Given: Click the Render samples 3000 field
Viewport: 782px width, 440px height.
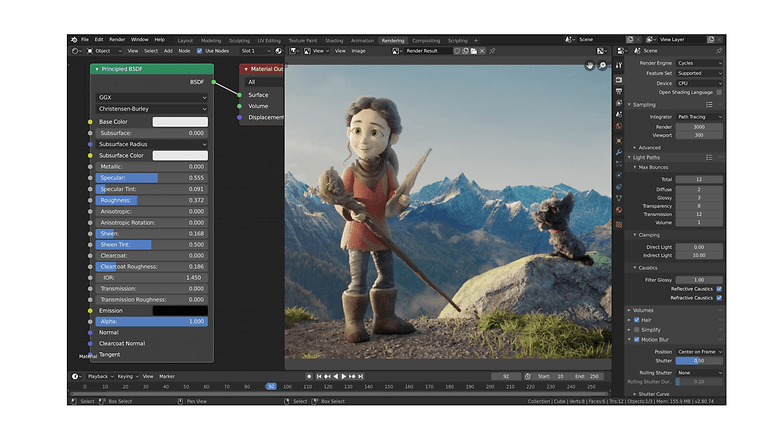Looking at the screenshot, I should (699, 127).
